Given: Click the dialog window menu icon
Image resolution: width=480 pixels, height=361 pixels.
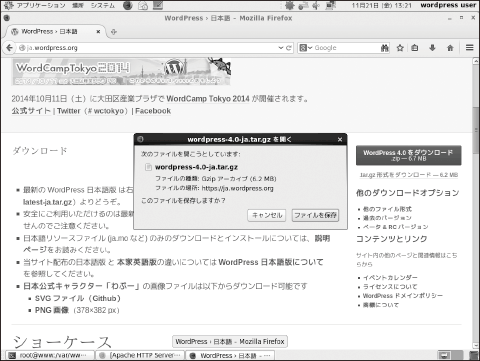Looking at the screenshot, I should click(x=140, y=139).
